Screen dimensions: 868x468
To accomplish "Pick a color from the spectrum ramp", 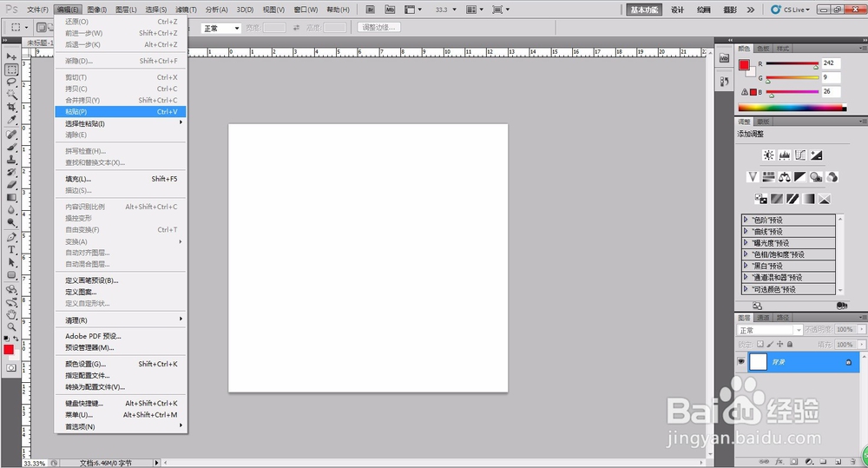I will 792,108.
